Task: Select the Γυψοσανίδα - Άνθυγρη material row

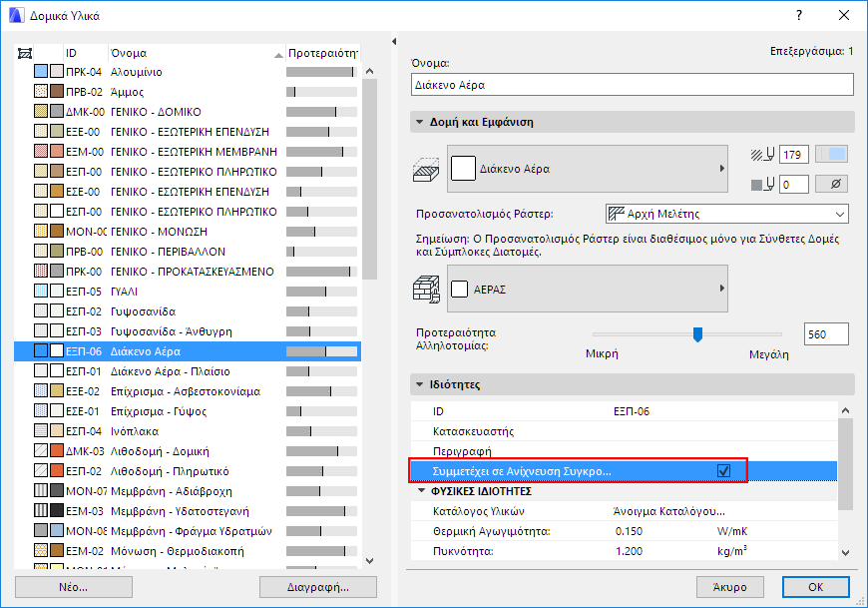Action: [188, 331]
